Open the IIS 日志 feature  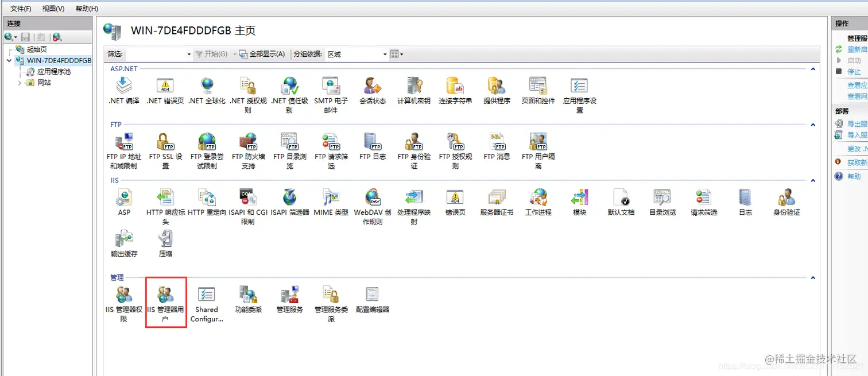point(745,202)
